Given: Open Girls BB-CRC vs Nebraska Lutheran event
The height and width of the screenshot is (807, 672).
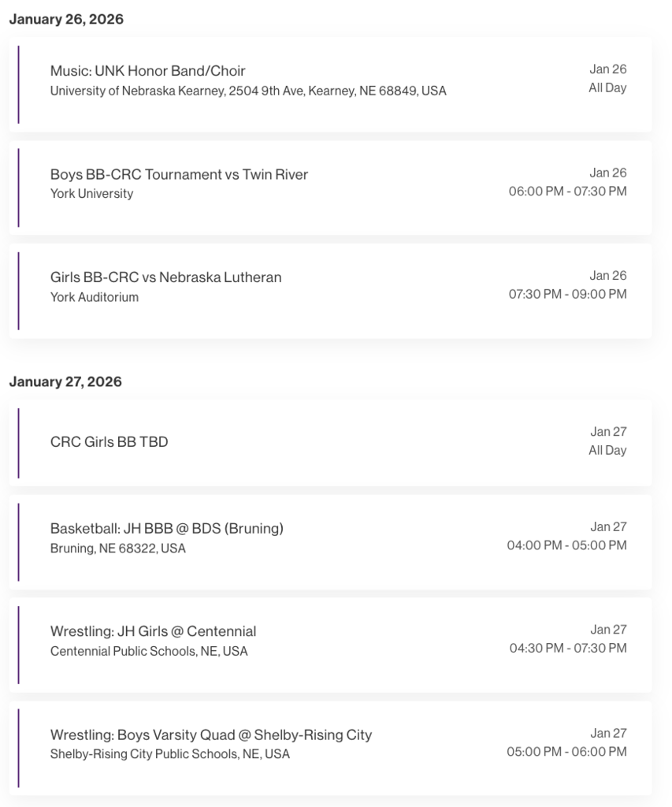Looking at the screenshot, I should click(x=165, y=277).
